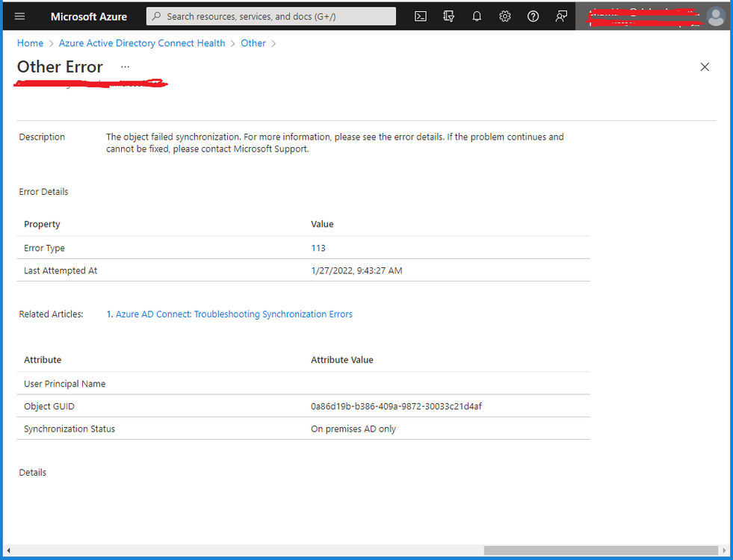Click the synchronization failure description text
This screenshot has height=560, width=733.
[x=335, y=143]
